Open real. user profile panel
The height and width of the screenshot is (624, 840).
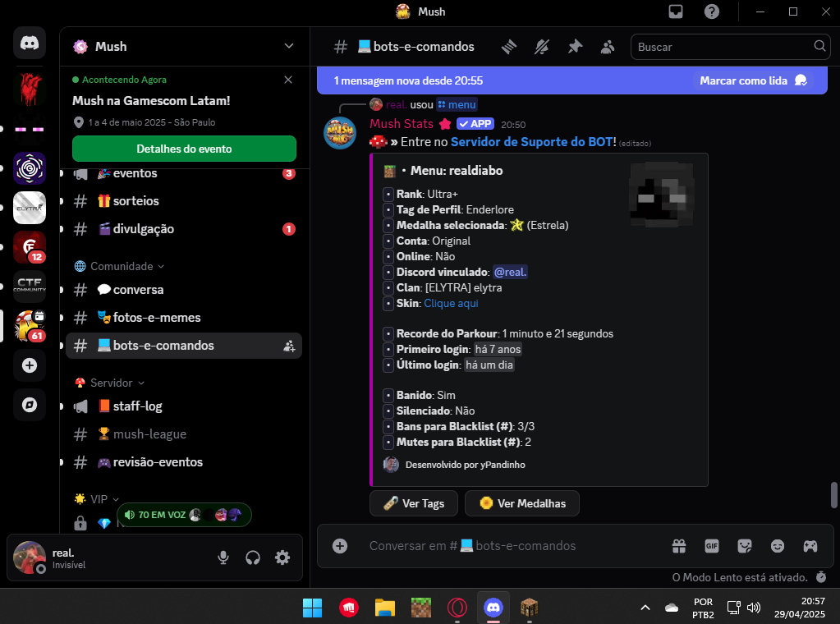69,557
